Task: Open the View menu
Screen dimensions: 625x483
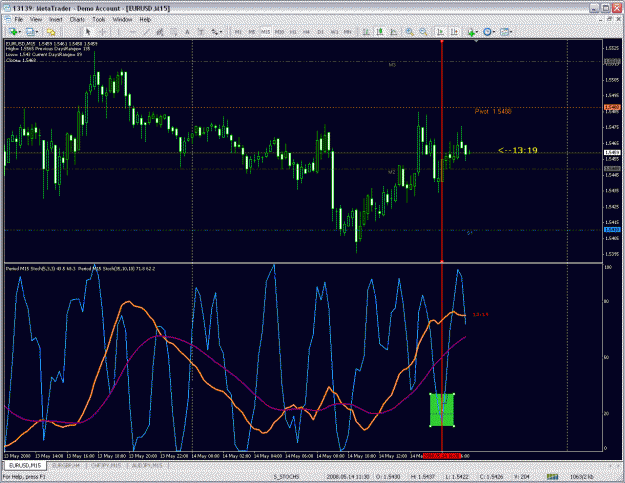Action: point(36,19)
